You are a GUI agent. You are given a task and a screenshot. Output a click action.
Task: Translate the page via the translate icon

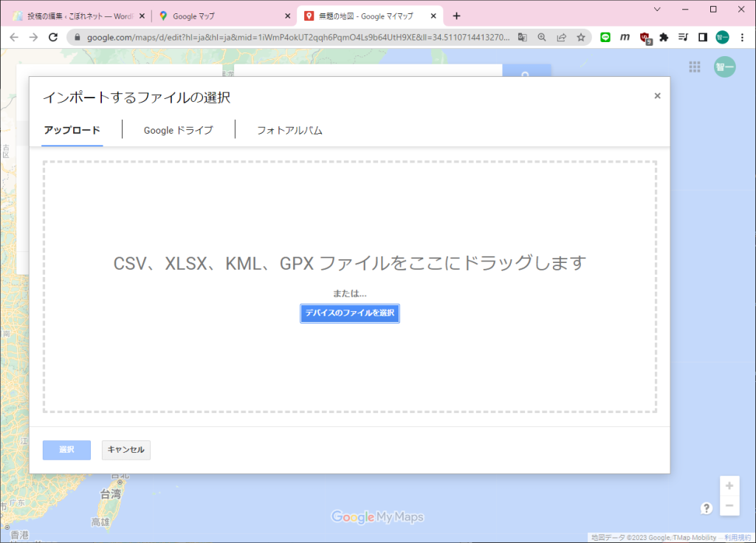click(x=521, y=37)
